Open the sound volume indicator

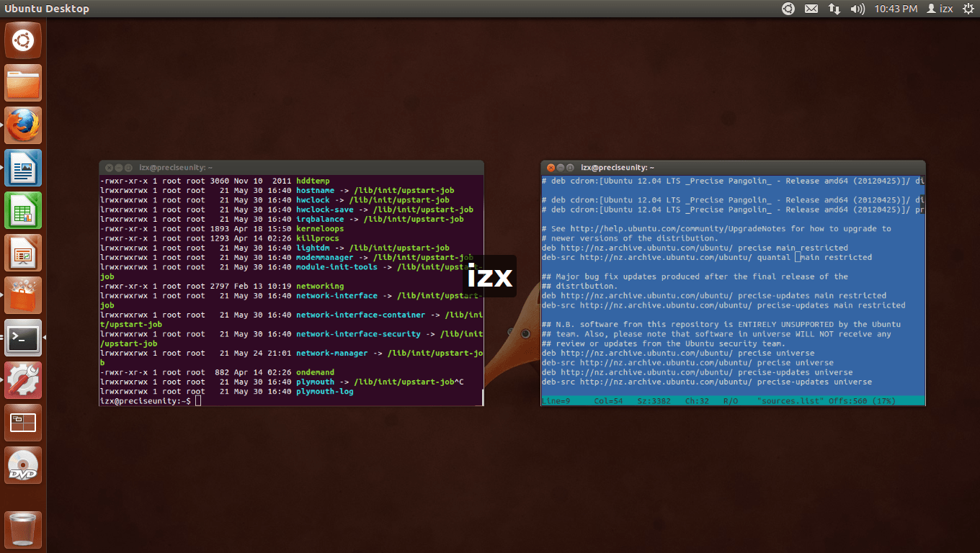857,9
